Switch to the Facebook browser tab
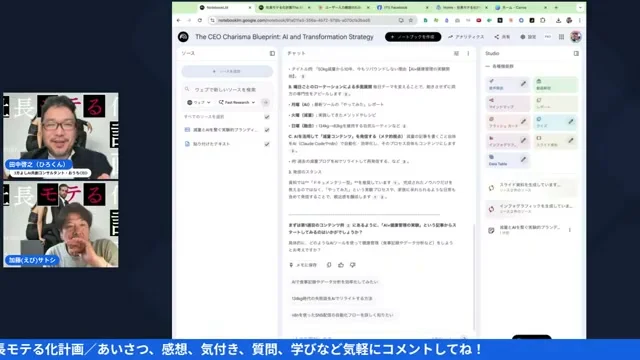The image size is (640, 360). pyautogui.click(x=402, y=7)
